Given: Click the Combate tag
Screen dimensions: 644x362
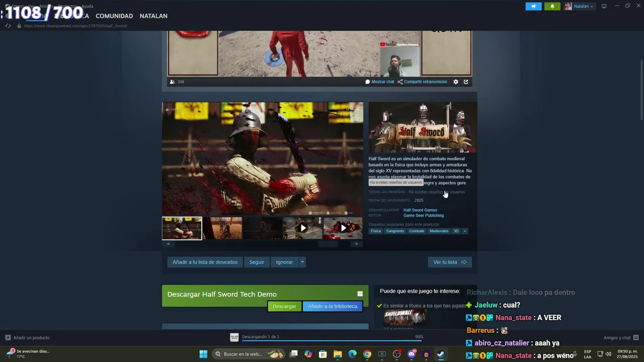Looking at the screenshot, I should click(x=417, y=231).
